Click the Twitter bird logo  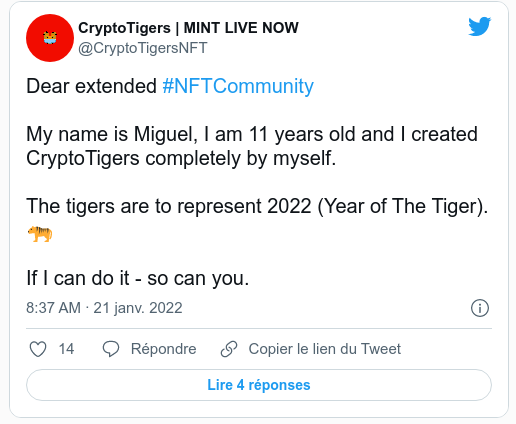[x=479, y=26]
